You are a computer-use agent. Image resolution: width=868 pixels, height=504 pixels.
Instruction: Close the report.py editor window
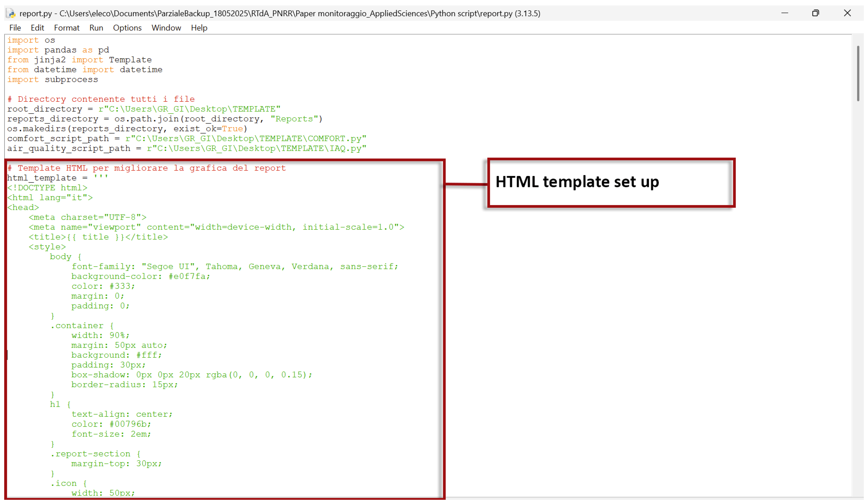click(847, 13)
